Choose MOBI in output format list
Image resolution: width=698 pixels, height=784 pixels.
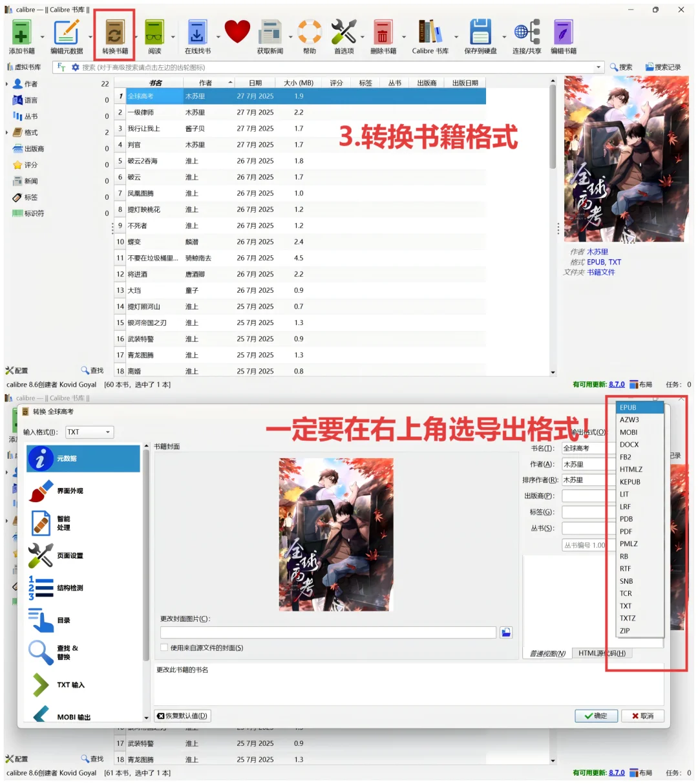(640, 432)
